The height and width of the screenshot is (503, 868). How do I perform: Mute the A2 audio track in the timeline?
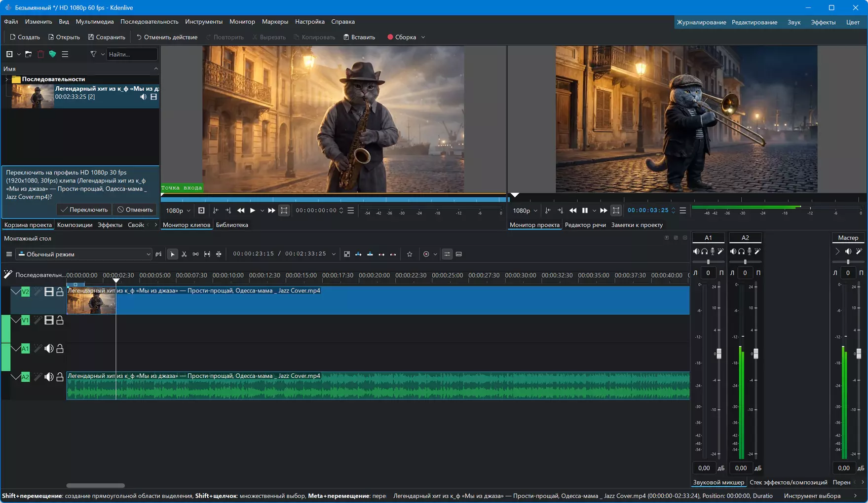tap(49, 377)
